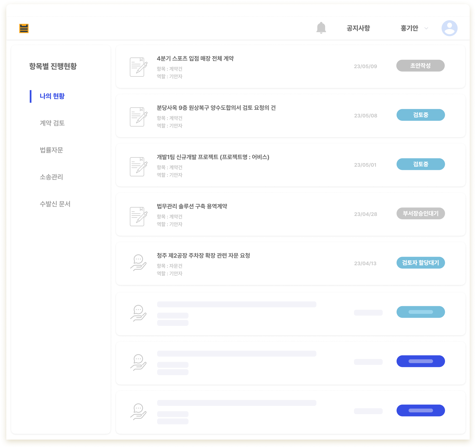Viewport: 476px width, 448px height.
Task: Click the 검토자 할당대기 status badge
Action: [x=420, y=263]
